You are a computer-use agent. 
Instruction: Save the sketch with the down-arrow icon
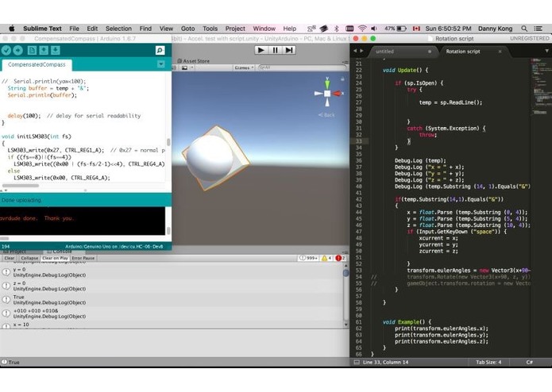point(56,51)
